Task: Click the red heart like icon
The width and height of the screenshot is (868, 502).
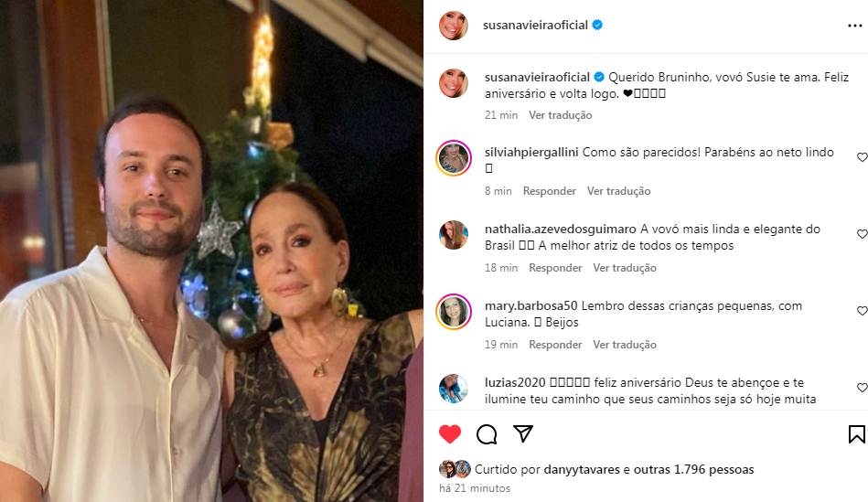Action: coord(449,433)
